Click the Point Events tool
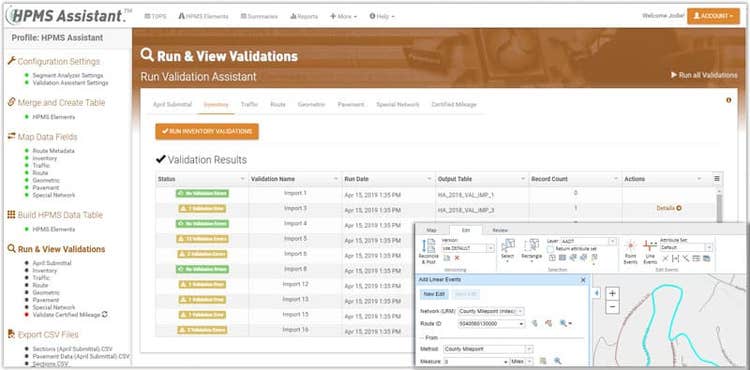The height and width of the screenshot is (370, 750). click(x=630, y=252)
